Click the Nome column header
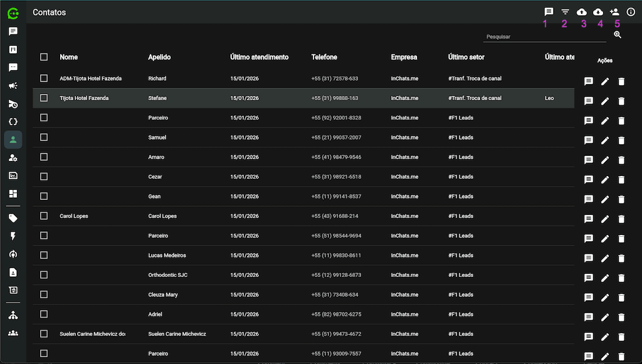 coord(68,57)
